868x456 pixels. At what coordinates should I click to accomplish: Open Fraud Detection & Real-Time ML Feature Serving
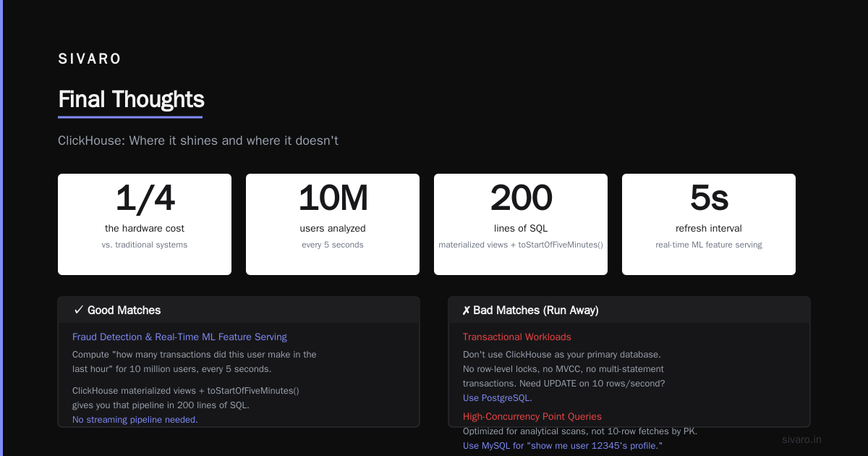[x=179, y=337]
